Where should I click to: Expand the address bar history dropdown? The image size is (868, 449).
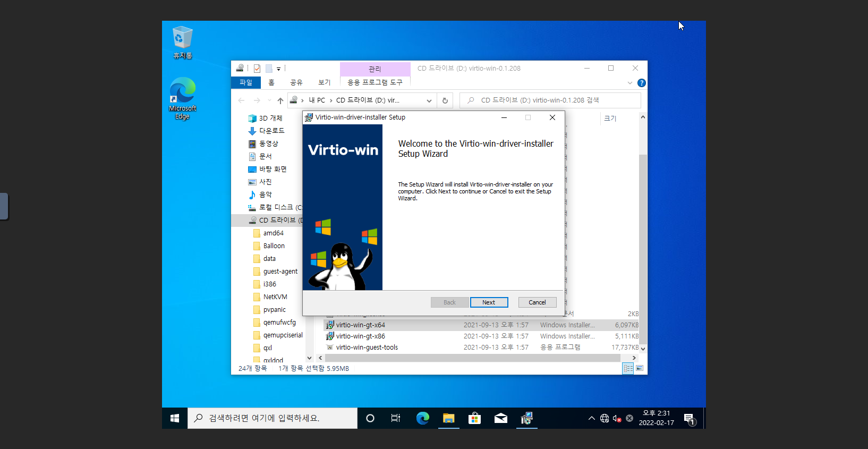pyautogui.click(x=429, y=100)
